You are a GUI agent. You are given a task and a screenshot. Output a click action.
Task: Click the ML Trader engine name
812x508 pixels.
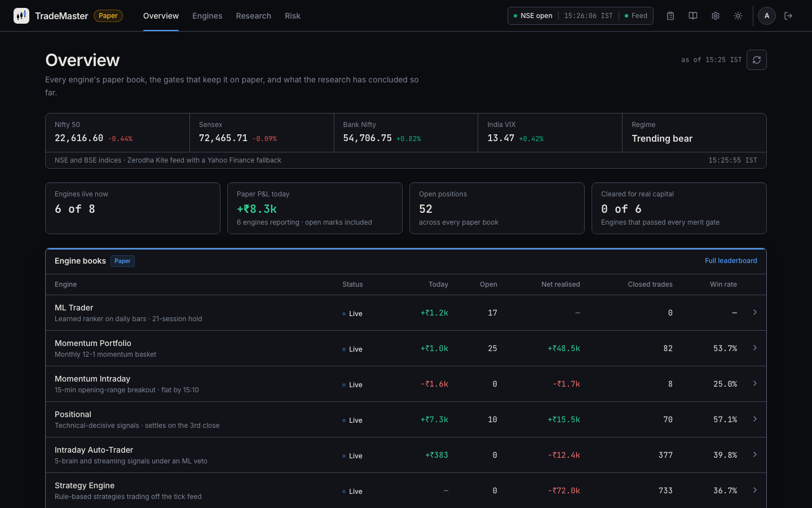pyautogui.click(x=74, y=308)
